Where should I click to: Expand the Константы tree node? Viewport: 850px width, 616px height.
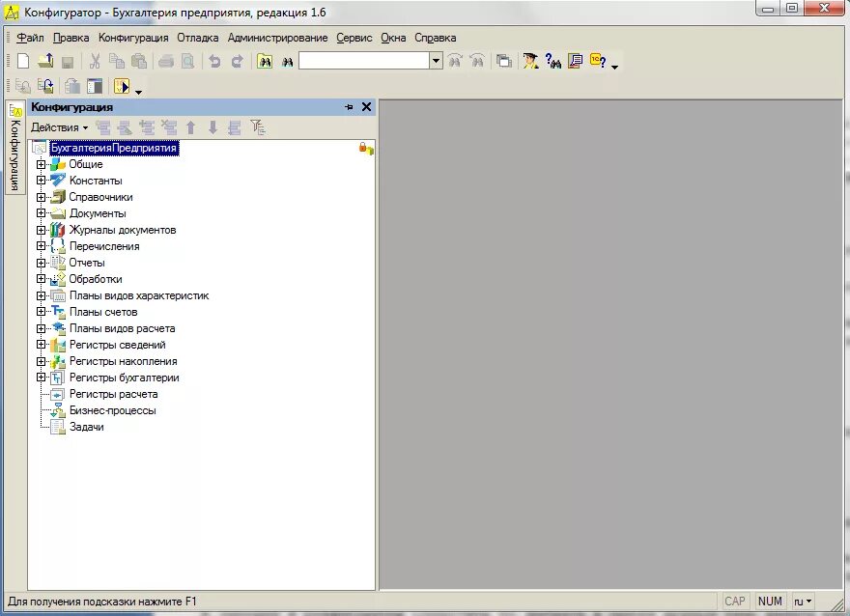pyautogui.click(x=41, y=181)
